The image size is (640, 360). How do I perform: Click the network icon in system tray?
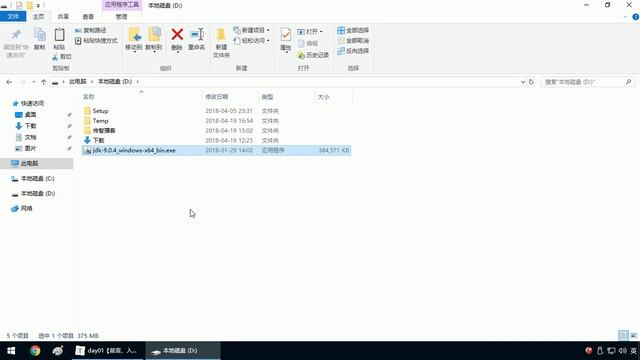click(611, 351)
